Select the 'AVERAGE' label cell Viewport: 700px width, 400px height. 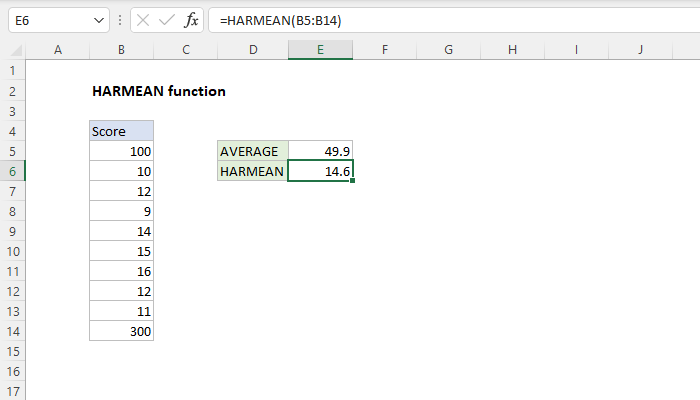coord(253,151)
